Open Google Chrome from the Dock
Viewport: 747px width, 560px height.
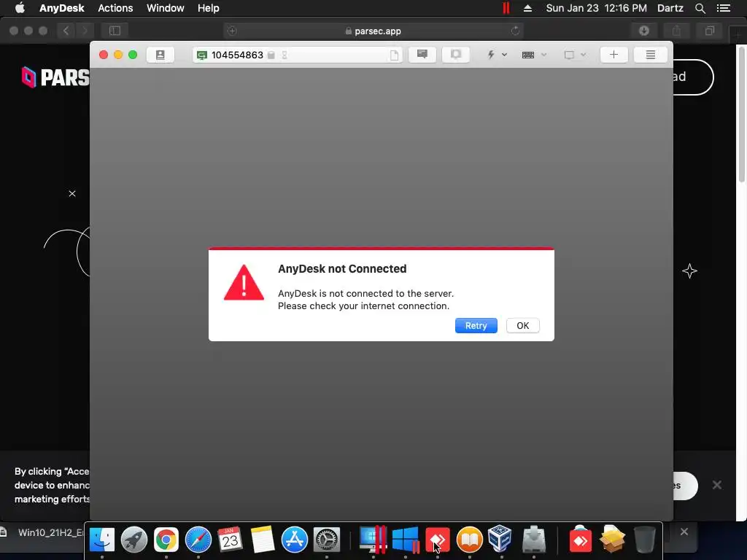click(x=166, y=540)
